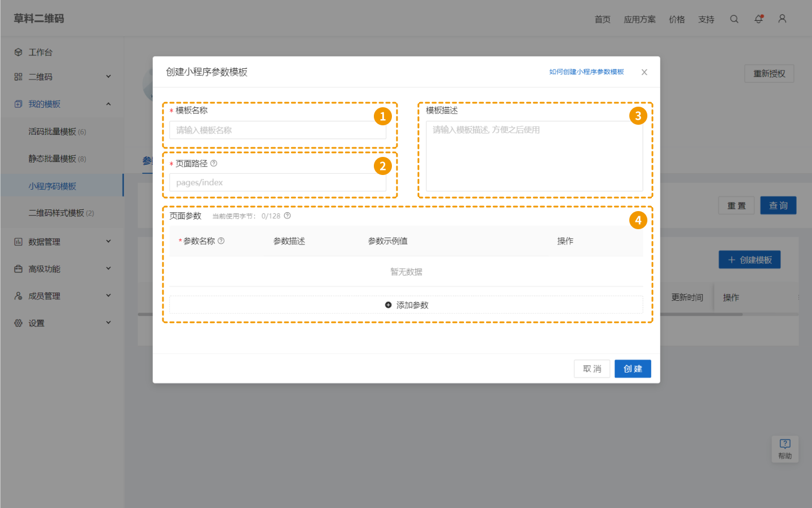The width and height of the screenshot is (812, 508).
Task: Click the 工作台 cube icon
Action: pyautogui.click(x=18, y=52)
